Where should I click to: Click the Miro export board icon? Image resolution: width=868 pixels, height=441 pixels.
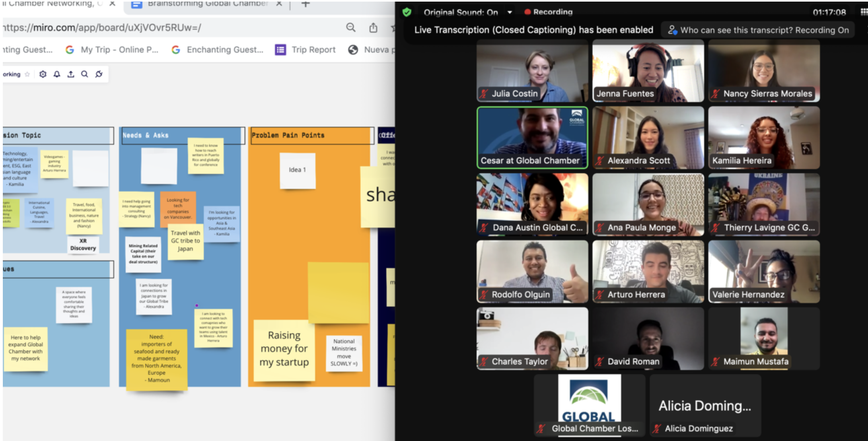(71, 74)
